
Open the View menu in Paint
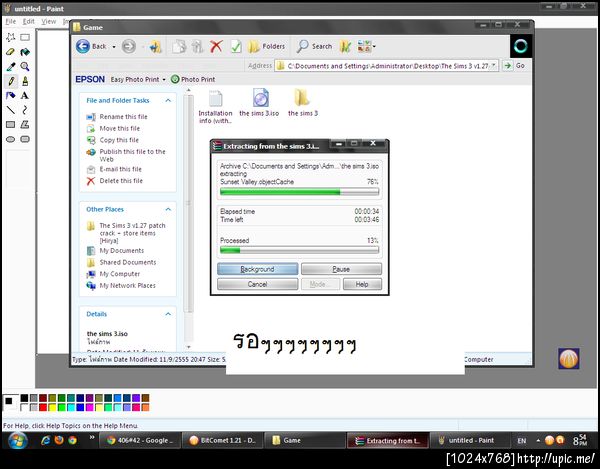[49, 21]
